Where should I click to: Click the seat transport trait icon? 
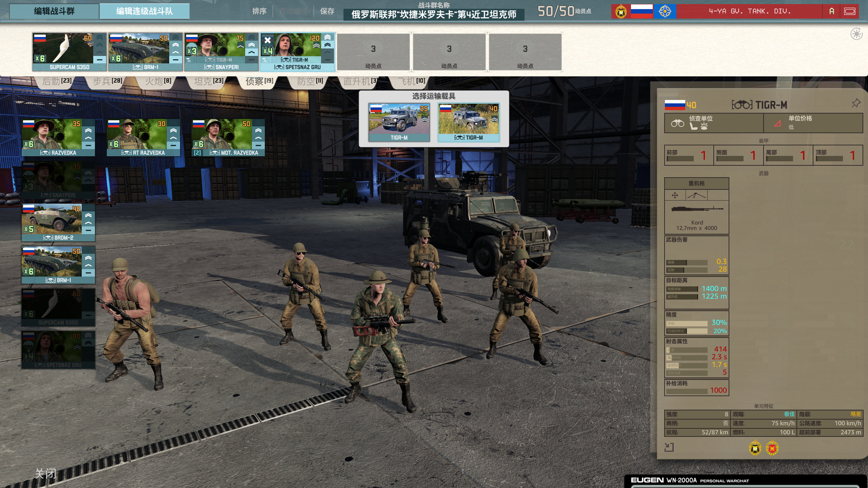[x=694, y=126]
